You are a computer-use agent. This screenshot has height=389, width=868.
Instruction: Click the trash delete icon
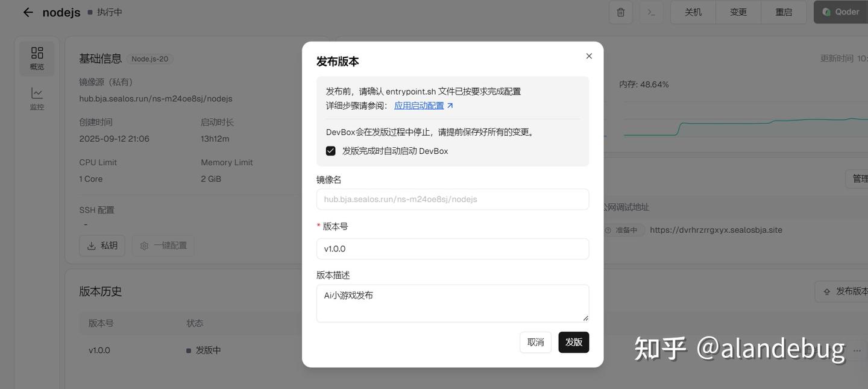click(x=620, y=11)
